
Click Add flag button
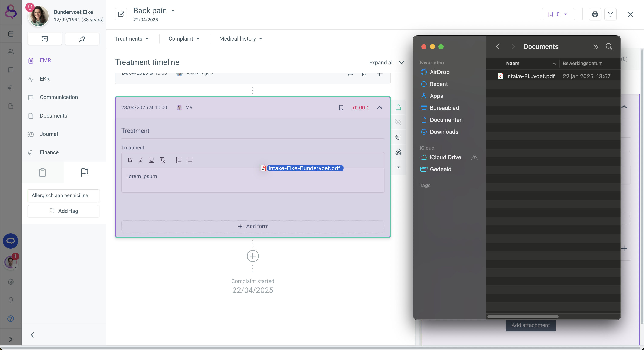(x=63, y=211)
